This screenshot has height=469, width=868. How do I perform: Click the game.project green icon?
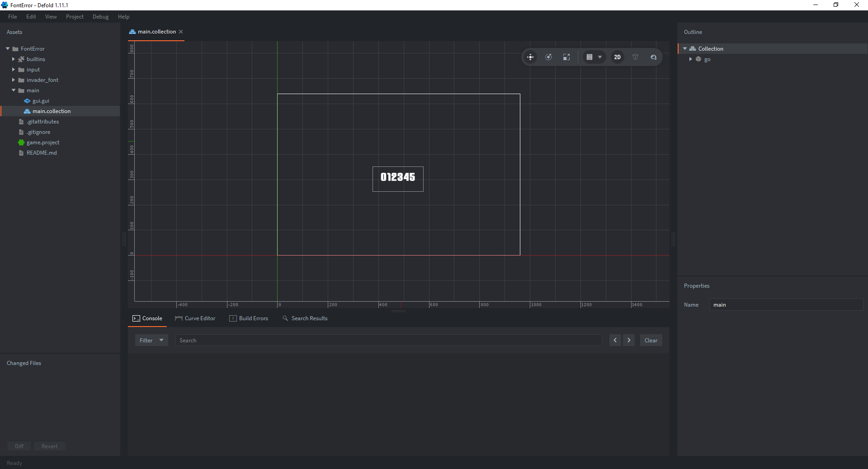pyautogui.click(x=21, y=142)
